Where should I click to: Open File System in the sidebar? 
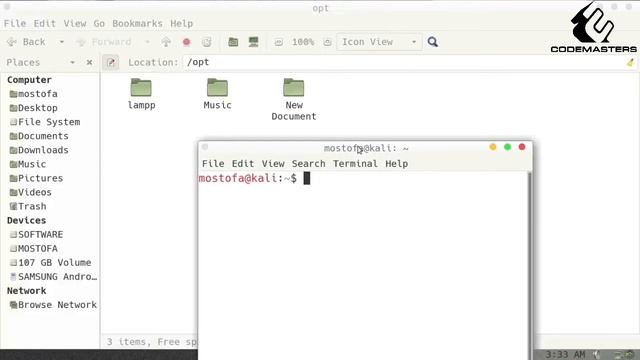pyautogui.click(x=45, y=122)
